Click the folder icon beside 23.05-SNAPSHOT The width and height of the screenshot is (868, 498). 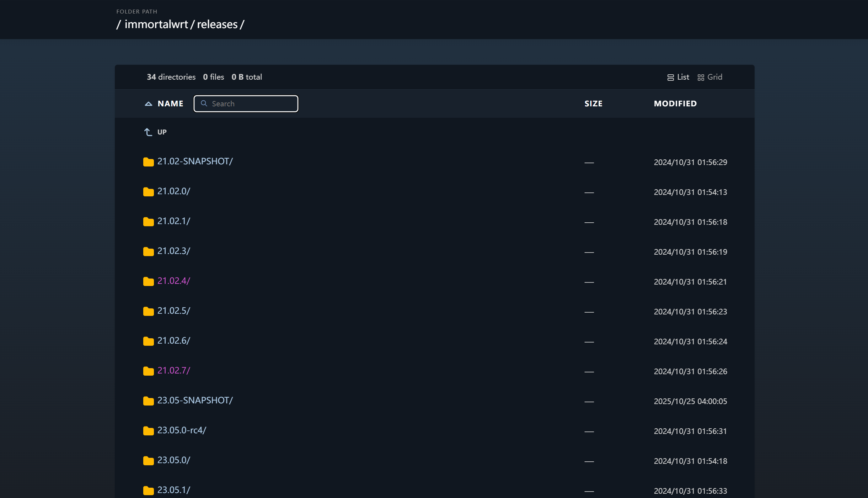click(148, 401)
